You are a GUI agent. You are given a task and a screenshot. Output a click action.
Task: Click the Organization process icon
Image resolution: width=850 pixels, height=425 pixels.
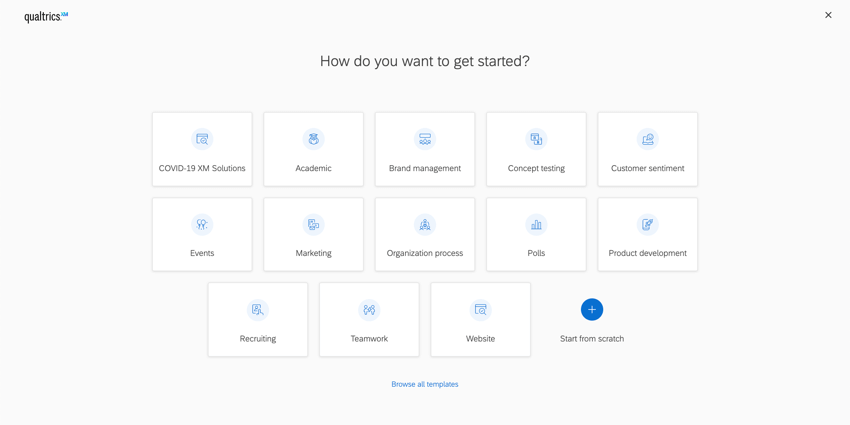pos(425,224)
